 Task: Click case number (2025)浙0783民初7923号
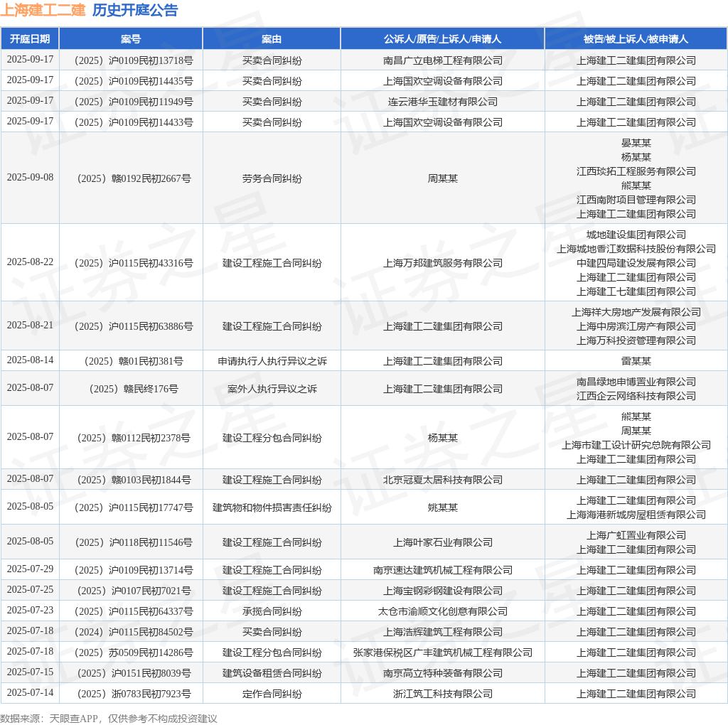(x=133, y=694)
